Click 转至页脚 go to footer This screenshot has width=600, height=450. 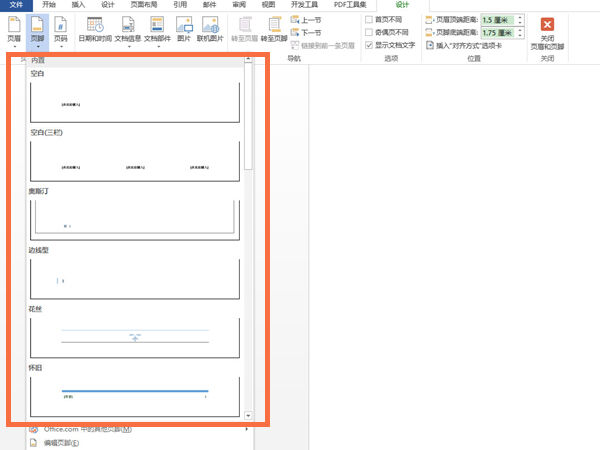[274, 30]
